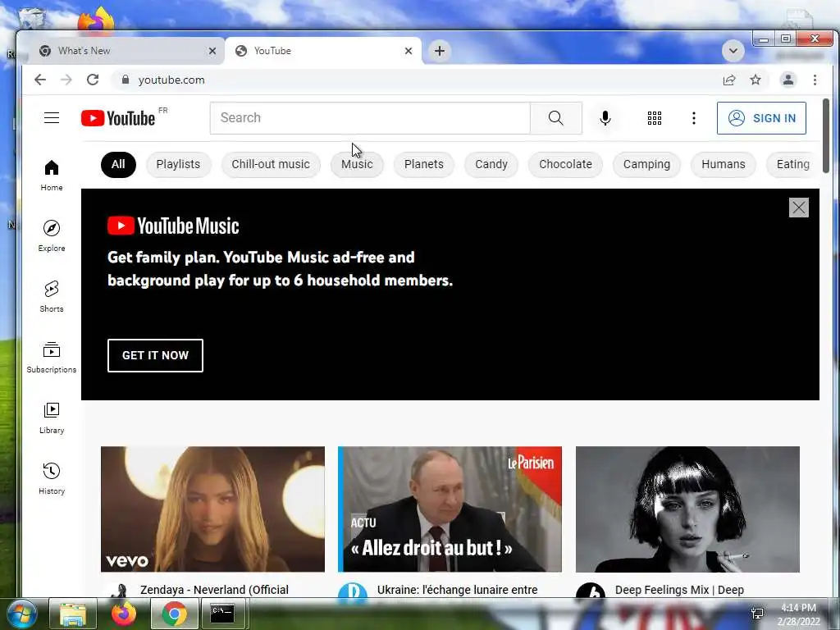The image size is (840, 630).
Task: Click the page vertical scrollbar
Action: (825, 135)
